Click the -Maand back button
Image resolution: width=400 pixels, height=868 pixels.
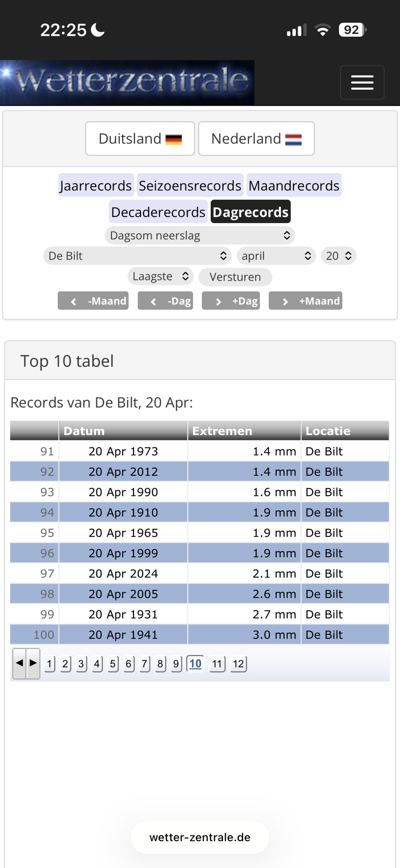pos(93,301)
